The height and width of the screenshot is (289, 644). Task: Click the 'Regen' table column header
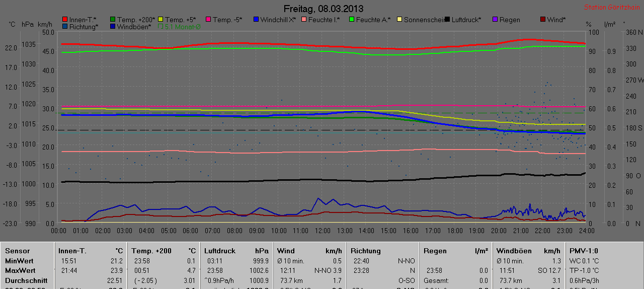click(x=435, y=251)
